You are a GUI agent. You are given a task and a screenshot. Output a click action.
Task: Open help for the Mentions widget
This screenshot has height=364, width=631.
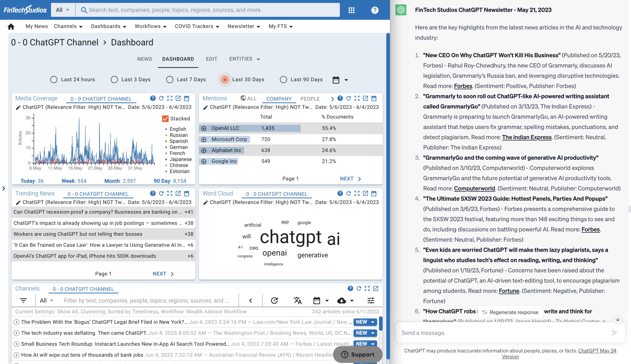click(x=340, y=98)
